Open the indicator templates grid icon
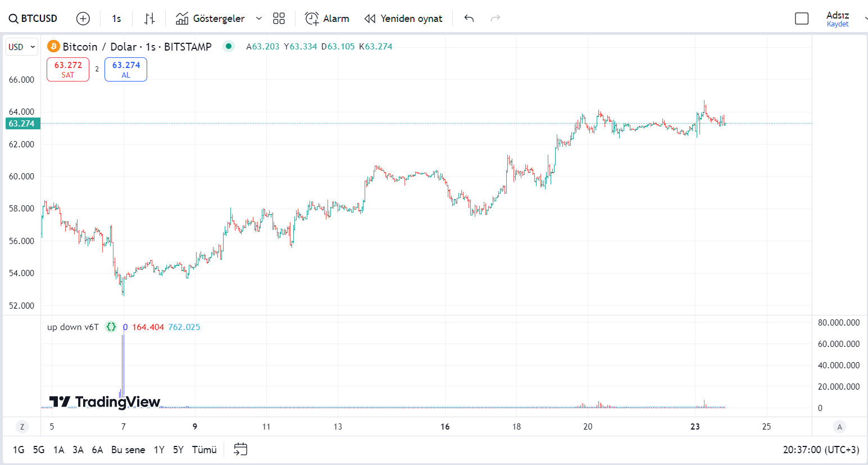868x465 pixels. (279, 19)
